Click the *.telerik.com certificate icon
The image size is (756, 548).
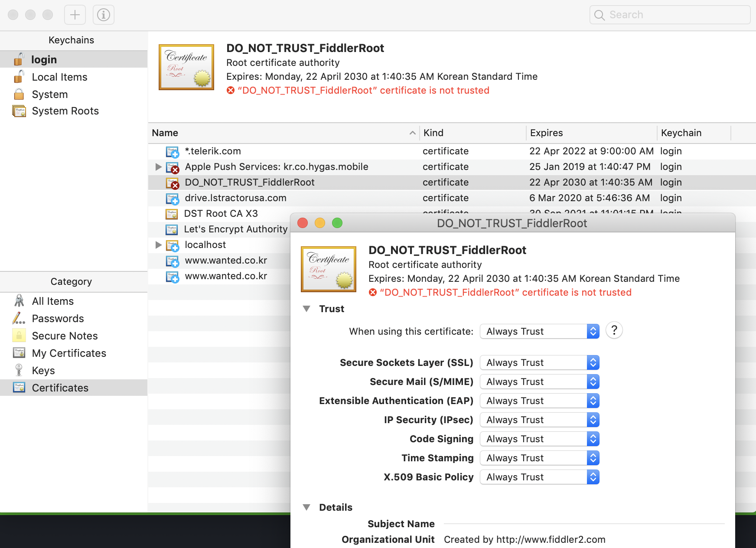[x=172, y=152]
